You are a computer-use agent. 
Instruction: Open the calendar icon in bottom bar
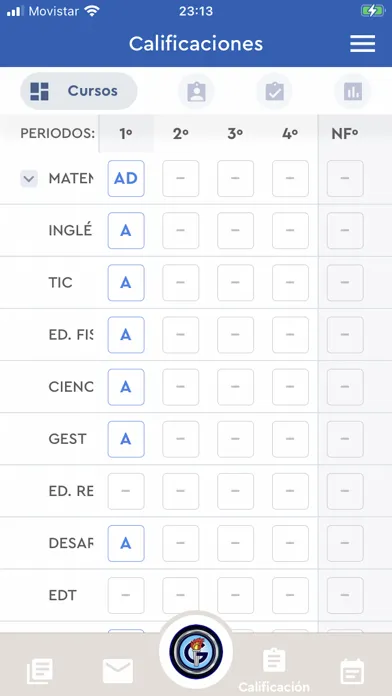(x=352, y=671)
